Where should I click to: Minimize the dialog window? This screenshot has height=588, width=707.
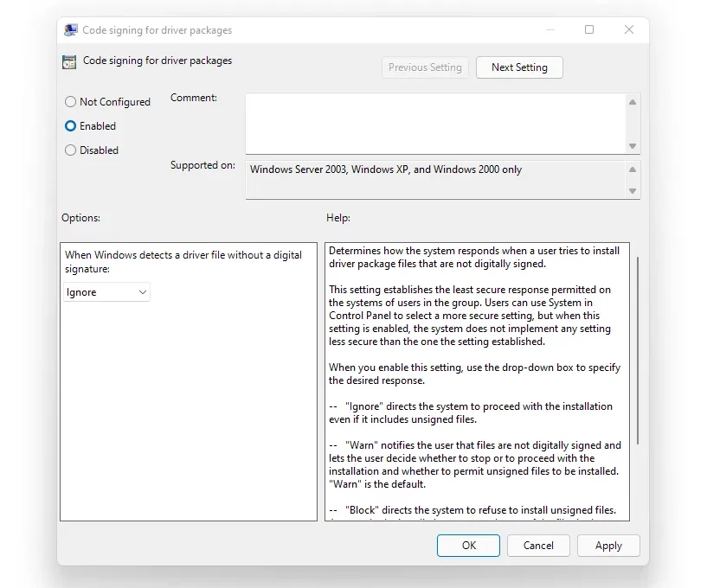point(550,29)
